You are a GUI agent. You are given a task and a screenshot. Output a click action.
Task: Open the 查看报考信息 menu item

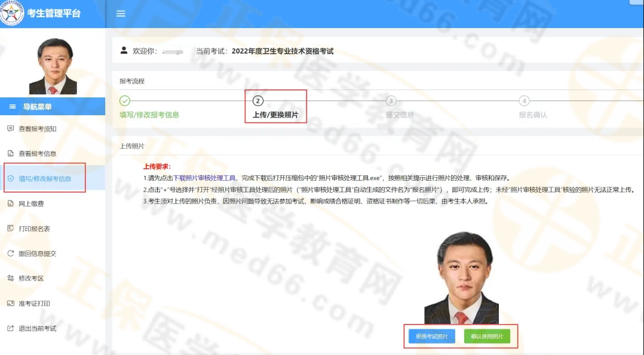click(39, 153)
